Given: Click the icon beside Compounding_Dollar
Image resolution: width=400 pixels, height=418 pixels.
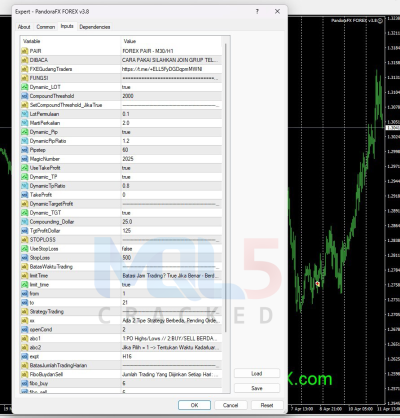Looking at the screenshot, I should (x=25, y=222).
